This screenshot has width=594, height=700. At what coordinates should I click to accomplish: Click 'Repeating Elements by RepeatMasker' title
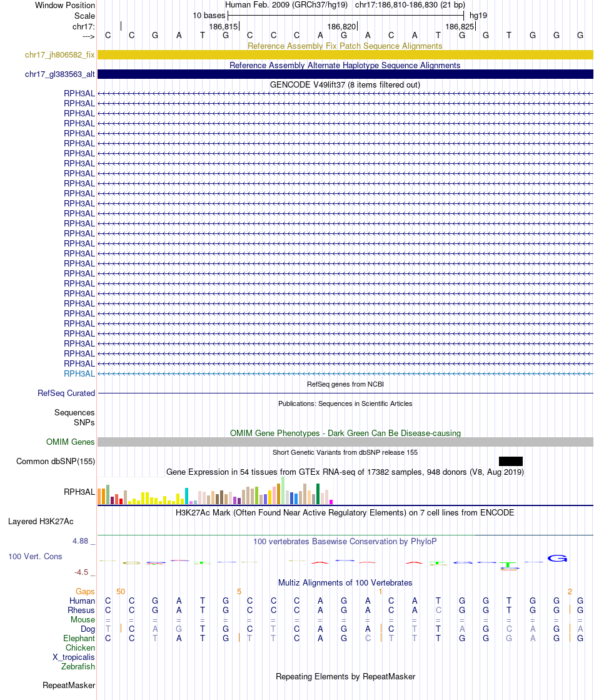(x=345, y=676)
